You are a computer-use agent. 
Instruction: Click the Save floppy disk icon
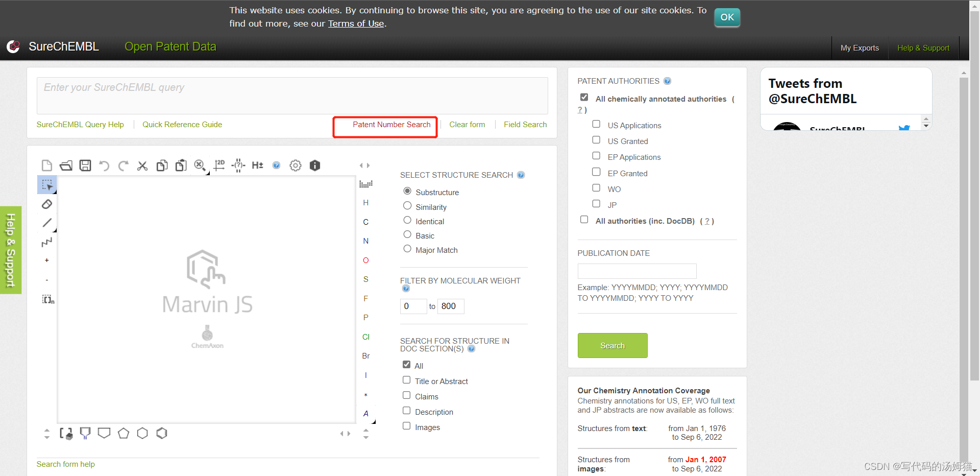[x=85, y=165]
